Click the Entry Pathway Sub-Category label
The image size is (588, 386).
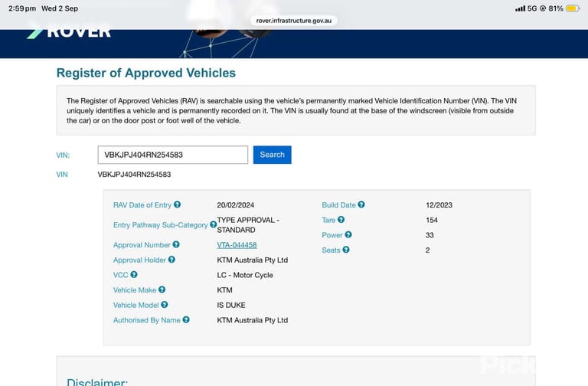161,225
